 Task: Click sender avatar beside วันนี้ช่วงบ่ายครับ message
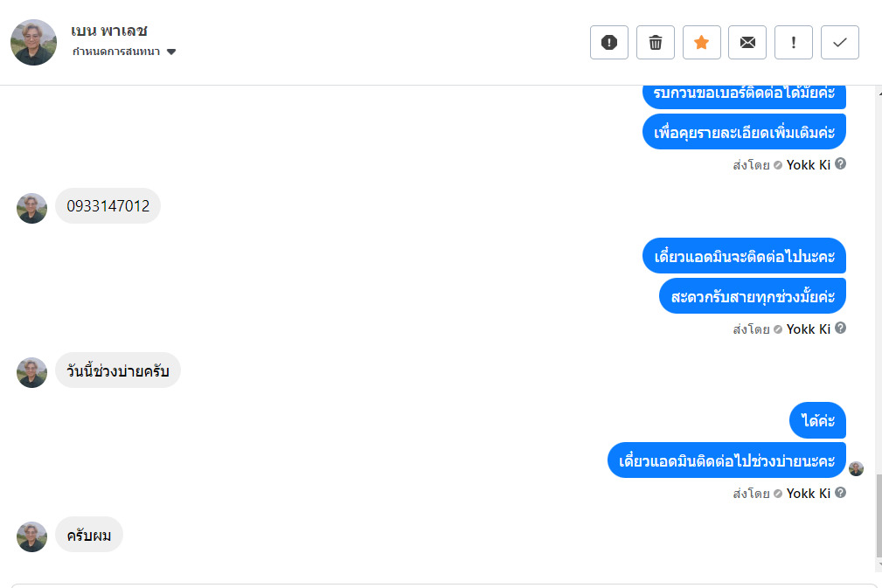point(32,372)
